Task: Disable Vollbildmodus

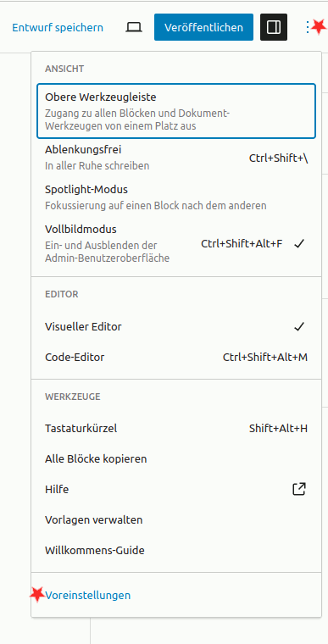Action: [x=176, y=243]
